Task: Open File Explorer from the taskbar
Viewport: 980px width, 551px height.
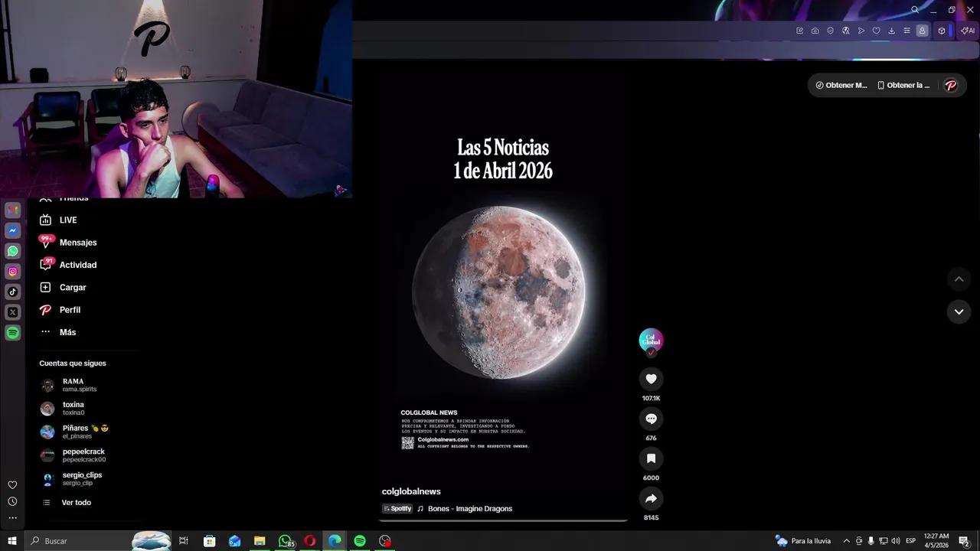Action: point(260,541)
